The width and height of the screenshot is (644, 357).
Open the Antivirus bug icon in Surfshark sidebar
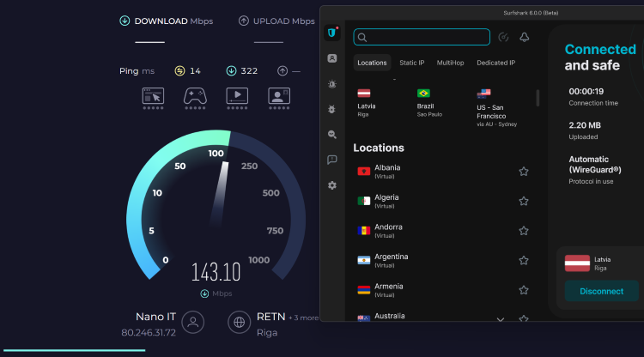pos(331,109)
